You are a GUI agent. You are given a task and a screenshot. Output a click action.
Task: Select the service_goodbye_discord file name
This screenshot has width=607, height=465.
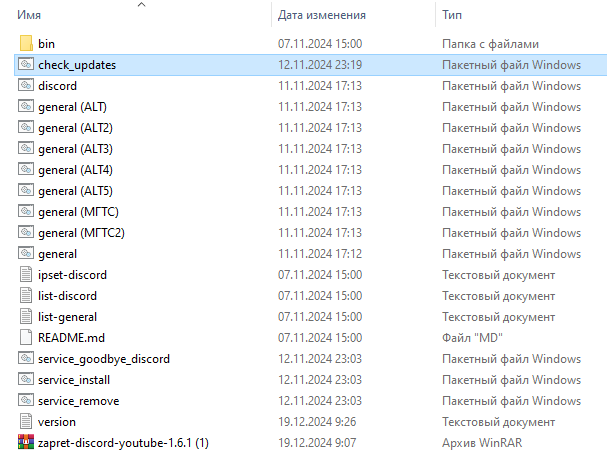(x=104, y=359)
